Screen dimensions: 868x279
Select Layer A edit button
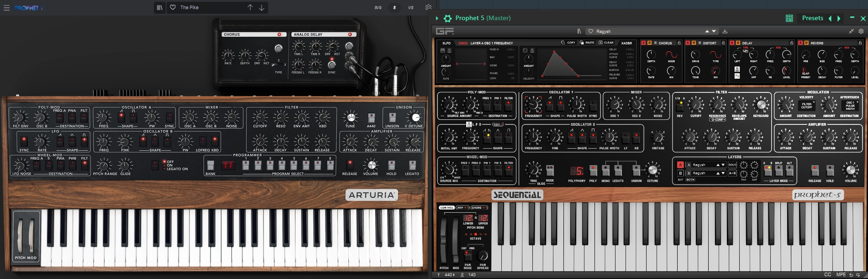tap(680, 165)
